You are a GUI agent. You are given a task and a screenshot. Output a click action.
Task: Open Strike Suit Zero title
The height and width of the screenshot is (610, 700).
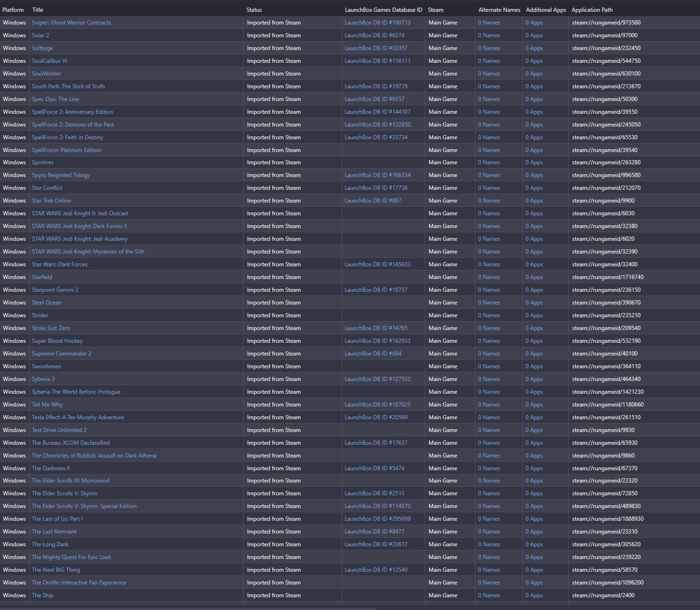(x=51, y=328)
